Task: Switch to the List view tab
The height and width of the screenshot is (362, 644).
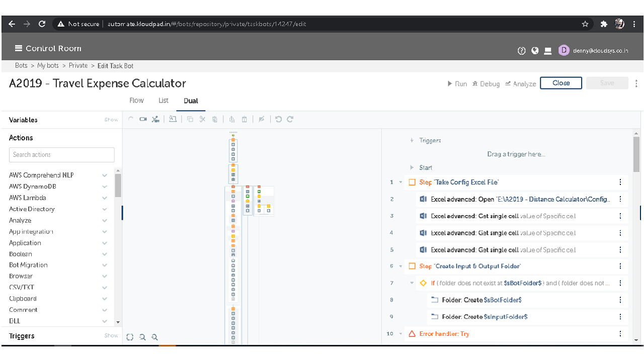Action: coord(164,101)
